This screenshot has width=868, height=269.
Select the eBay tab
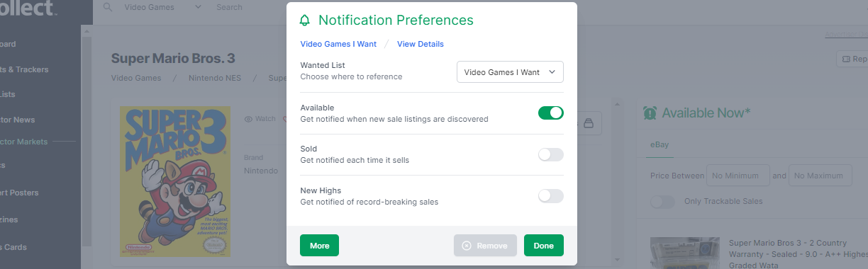[660, 144]
